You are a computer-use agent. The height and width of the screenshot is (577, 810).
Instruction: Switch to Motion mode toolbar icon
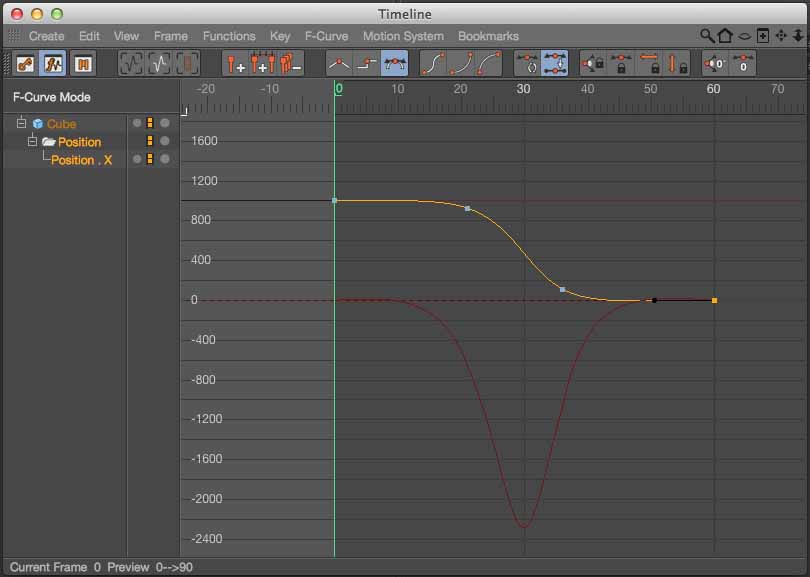pyautogui.click(x=83, y=64)
